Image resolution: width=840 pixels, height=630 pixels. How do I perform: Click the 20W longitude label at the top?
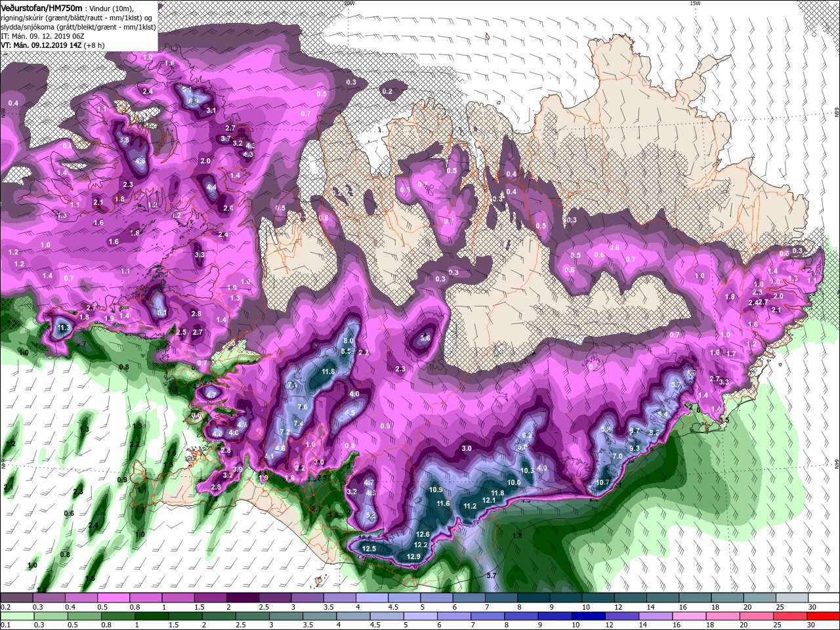coord(349,3)
